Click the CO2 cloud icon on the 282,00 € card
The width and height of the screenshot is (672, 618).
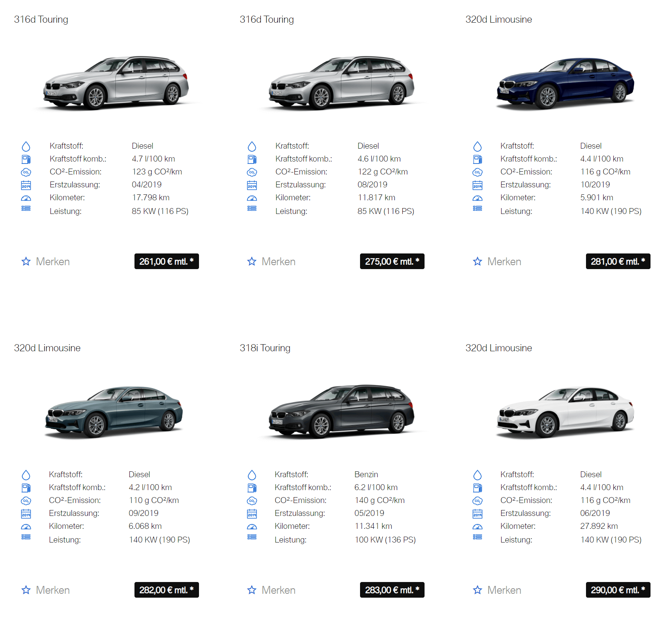(x=26, y=501)
